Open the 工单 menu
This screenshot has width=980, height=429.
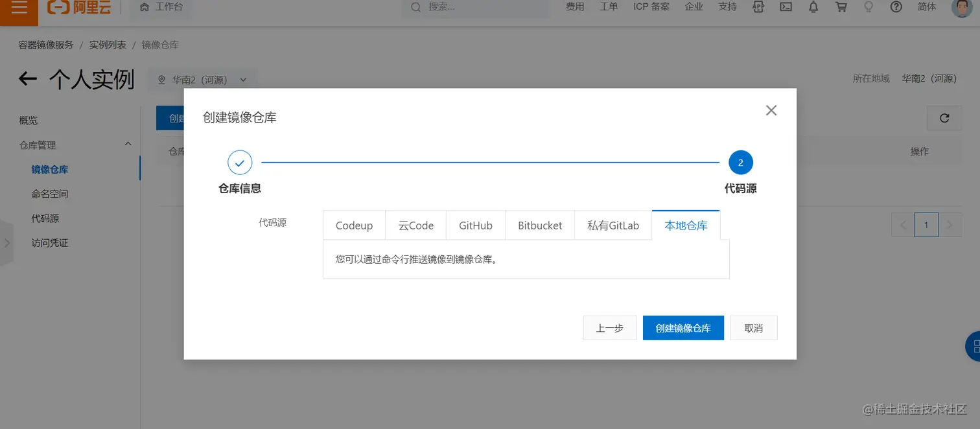pos(609,7)
